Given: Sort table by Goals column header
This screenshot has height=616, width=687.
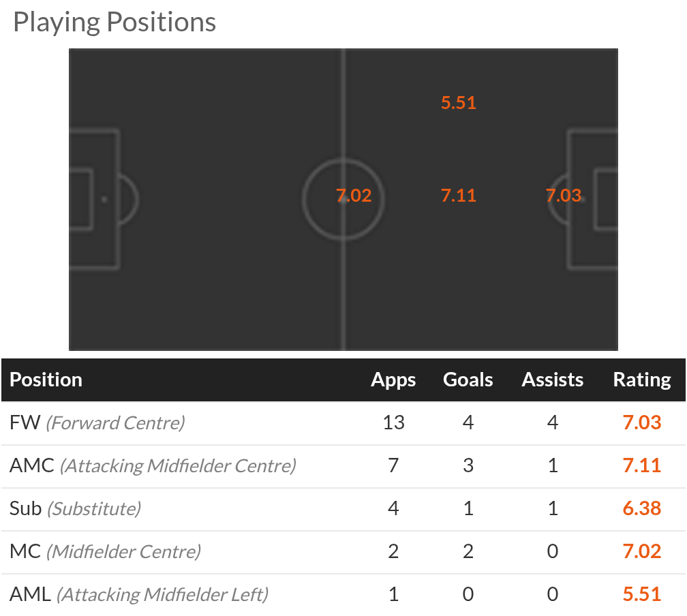Looking at the screenshot, I should (468, 380).
